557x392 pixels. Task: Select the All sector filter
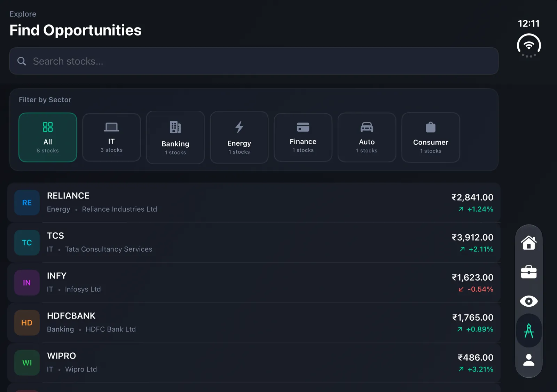point(48,138)
